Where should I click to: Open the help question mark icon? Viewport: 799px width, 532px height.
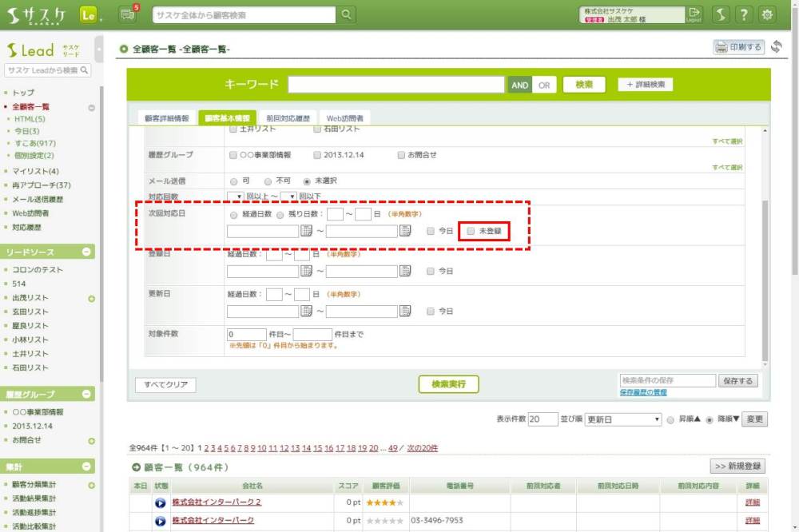(x=744, y=14)
